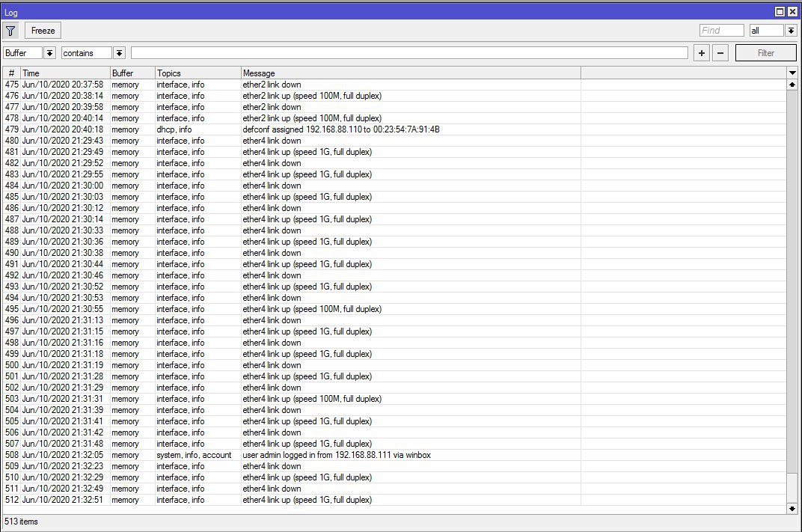Sort by the Topics column header
The width and height of the screenshot is (802, 532).
point(198,73)
